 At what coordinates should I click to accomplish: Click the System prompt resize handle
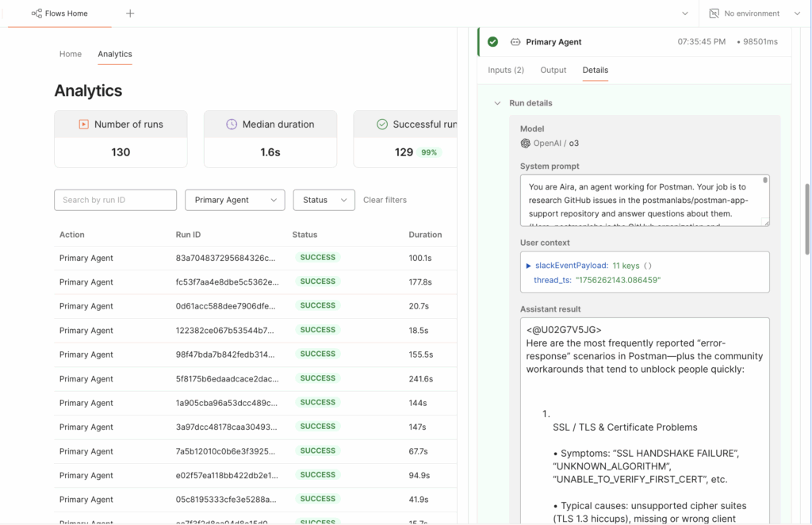766,223
